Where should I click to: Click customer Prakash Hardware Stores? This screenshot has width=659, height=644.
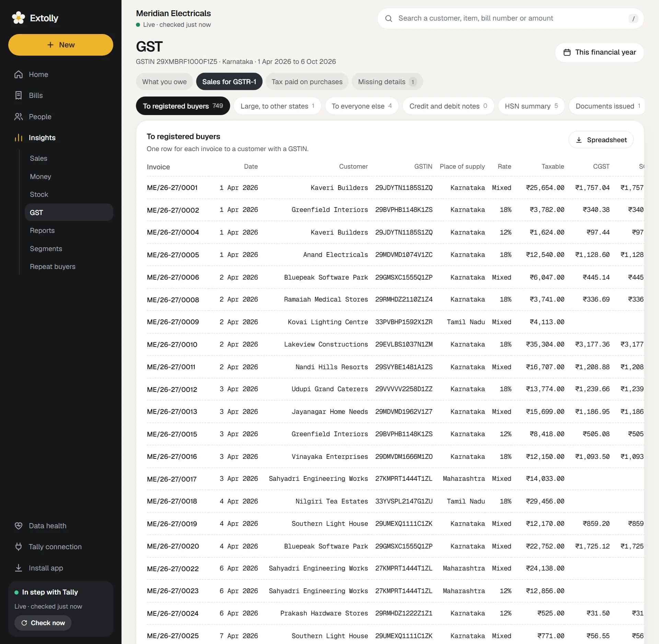(x=324, y=613)
